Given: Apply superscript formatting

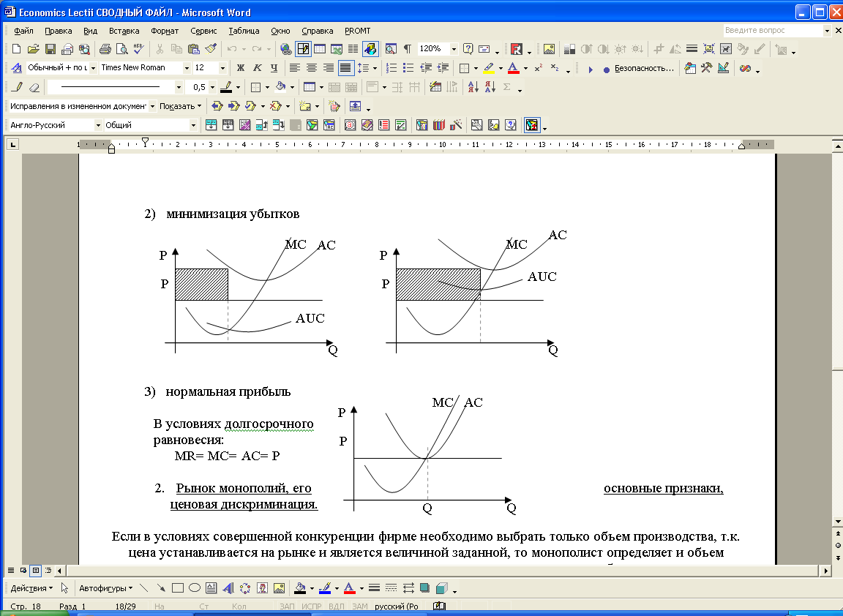Looking at the screenshot, I should (x=538, y=68).
